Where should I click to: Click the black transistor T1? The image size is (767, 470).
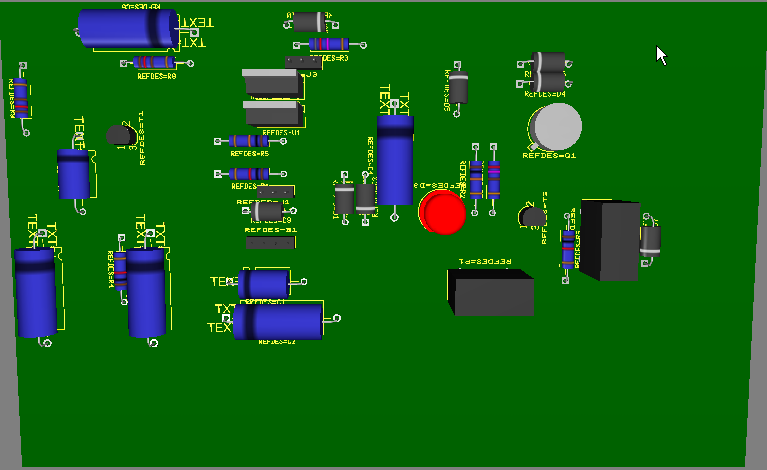[121, 134]
